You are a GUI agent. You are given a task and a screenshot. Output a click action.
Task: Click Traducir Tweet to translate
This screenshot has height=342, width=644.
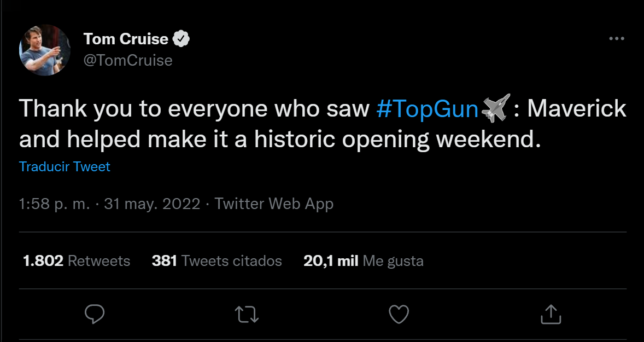65,167
